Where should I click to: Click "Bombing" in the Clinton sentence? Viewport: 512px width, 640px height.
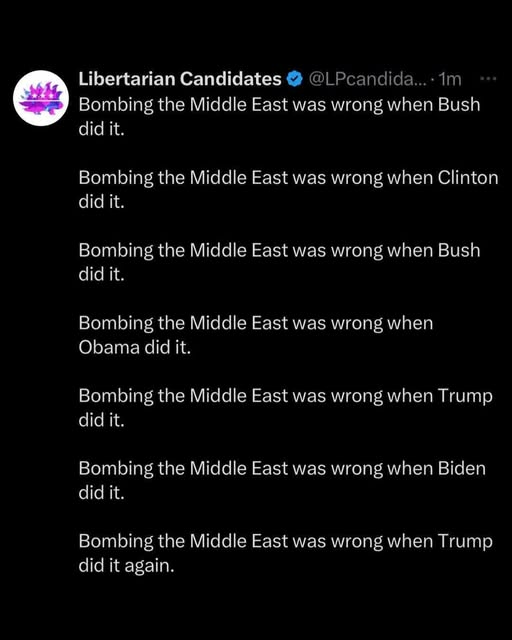point(116,178)
